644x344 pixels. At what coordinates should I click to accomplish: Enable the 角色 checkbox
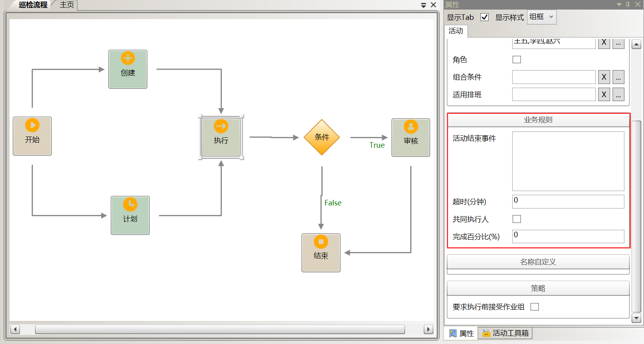pyautogui.click(x=517, y=60)
